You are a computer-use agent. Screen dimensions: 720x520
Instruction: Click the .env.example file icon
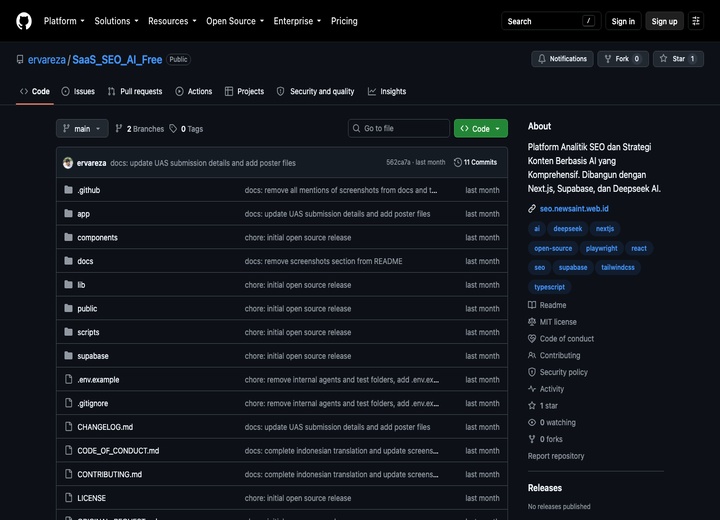coord(68,379)
